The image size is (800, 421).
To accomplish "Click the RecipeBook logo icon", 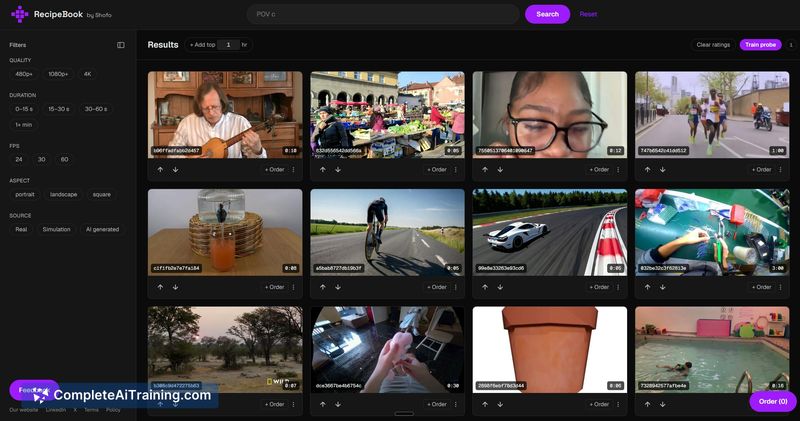I will tap(19, 14).
